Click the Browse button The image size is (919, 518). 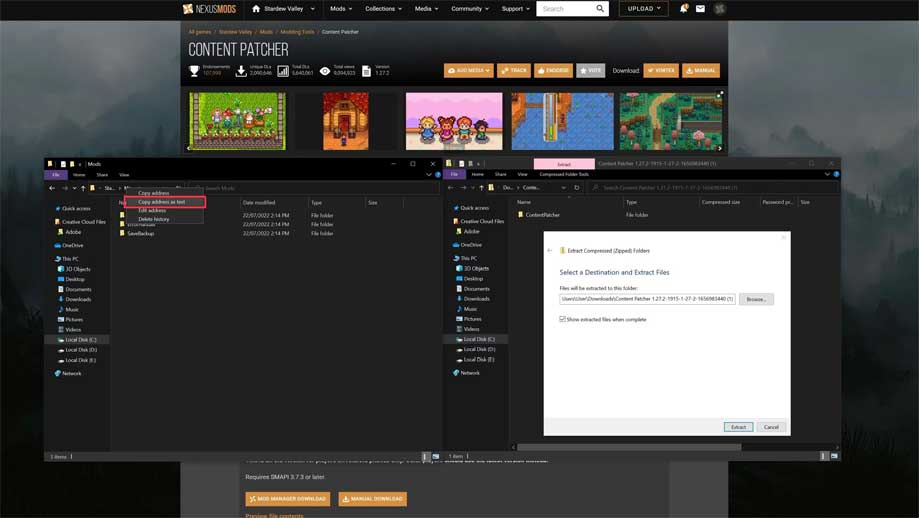(x=756, y=299)
